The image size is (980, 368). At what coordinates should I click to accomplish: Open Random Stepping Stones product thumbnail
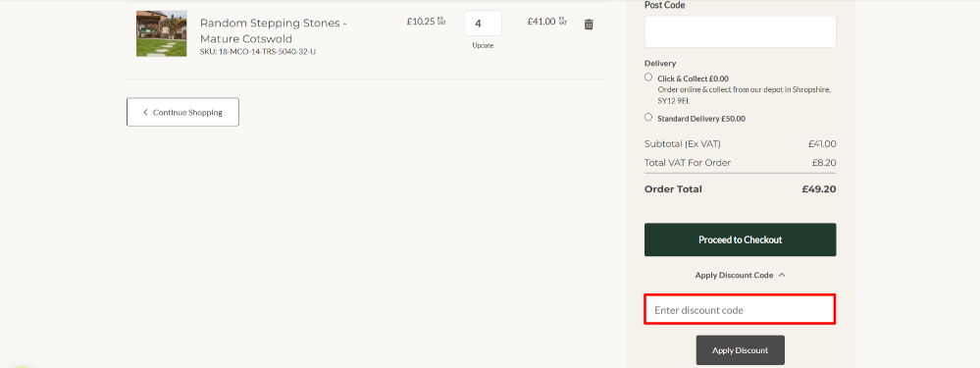(x=161, y=33)
